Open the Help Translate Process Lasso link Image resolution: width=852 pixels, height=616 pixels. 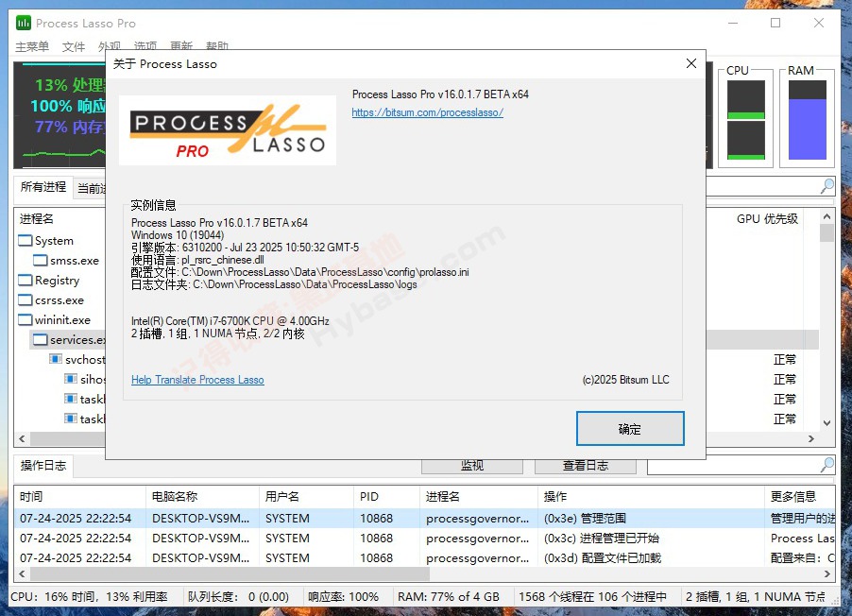pos(197,380)
